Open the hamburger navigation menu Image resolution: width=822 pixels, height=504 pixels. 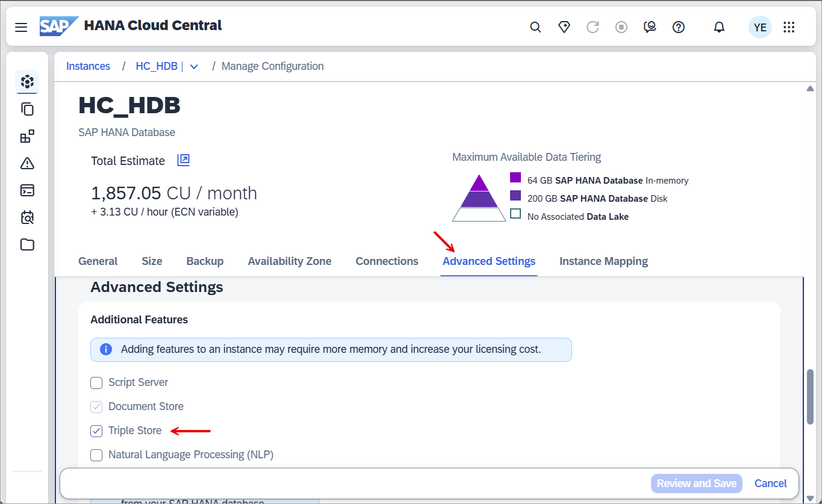coord(21,27)
